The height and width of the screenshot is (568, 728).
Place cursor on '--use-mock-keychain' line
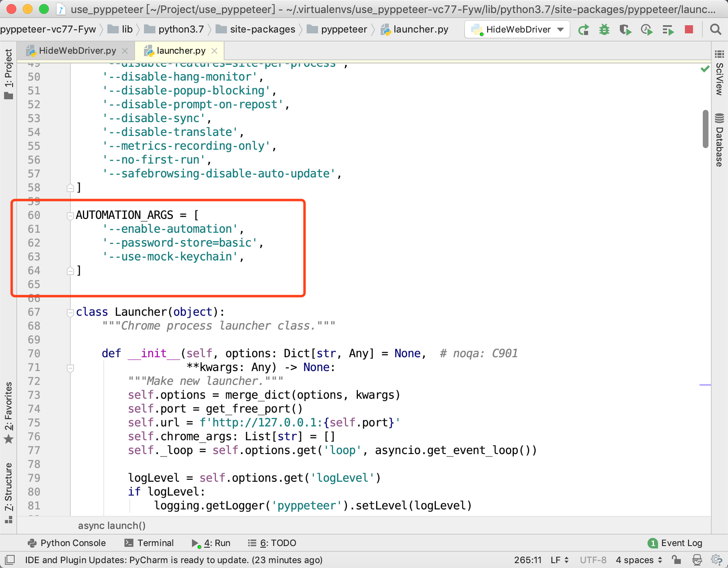173,257
